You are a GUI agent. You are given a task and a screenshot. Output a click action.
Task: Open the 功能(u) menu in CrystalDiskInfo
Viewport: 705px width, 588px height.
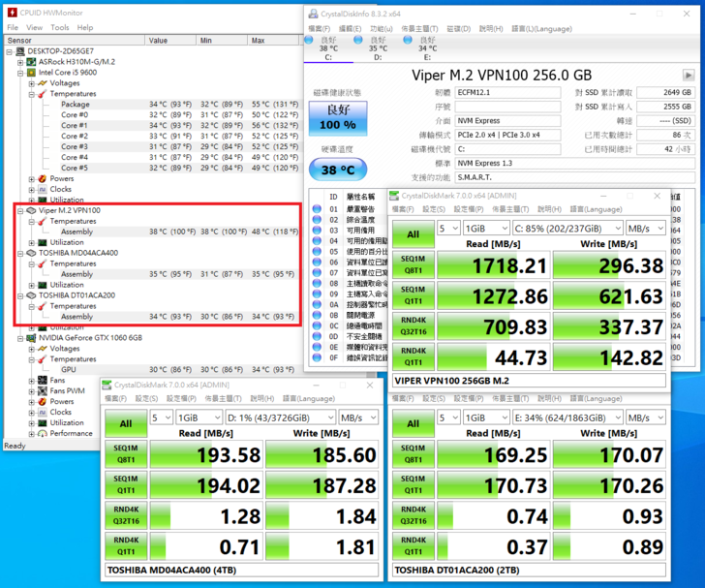pos(380,28)
